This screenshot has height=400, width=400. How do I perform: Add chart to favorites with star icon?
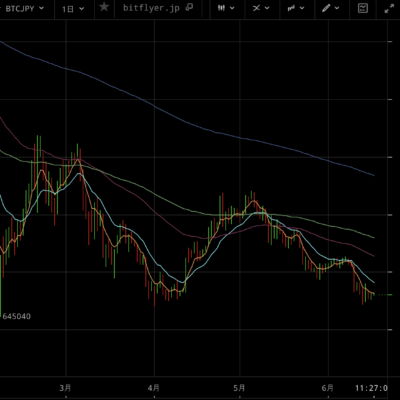(104, 7)
